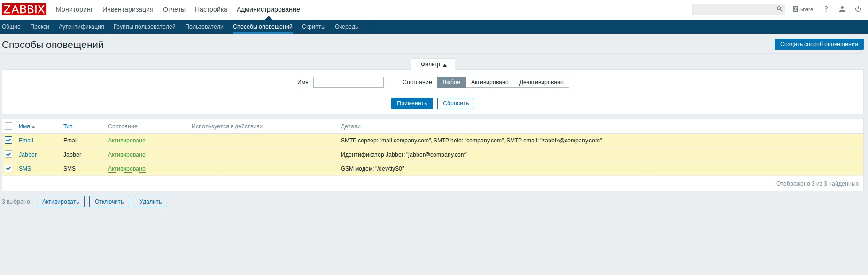Open Способы оповещений submenu tab

[x=263, y=27]
